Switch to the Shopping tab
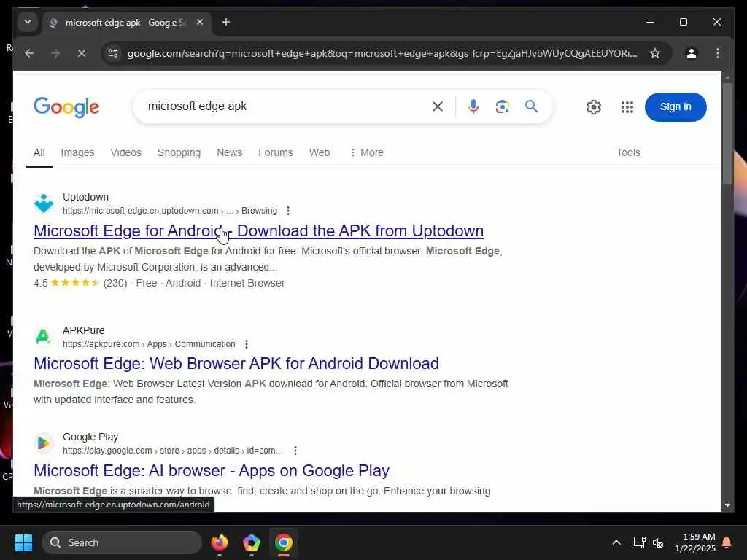747x560 pixels. pos(179,153)
